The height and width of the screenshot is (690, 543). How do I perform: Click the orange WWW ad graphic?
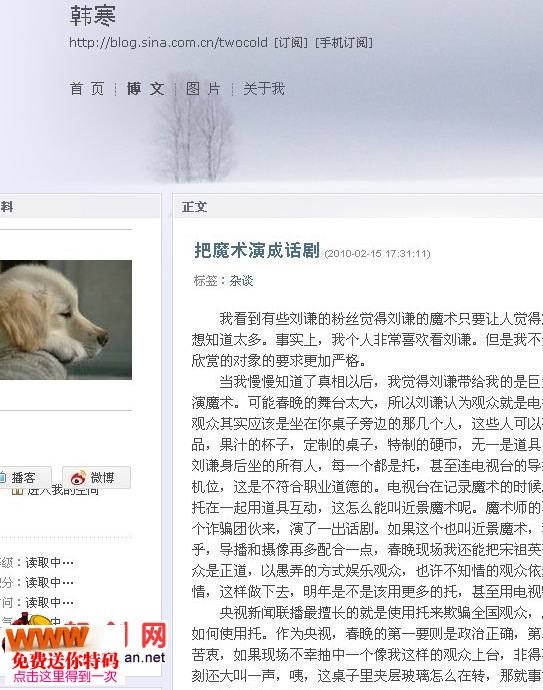pos(46,638)
